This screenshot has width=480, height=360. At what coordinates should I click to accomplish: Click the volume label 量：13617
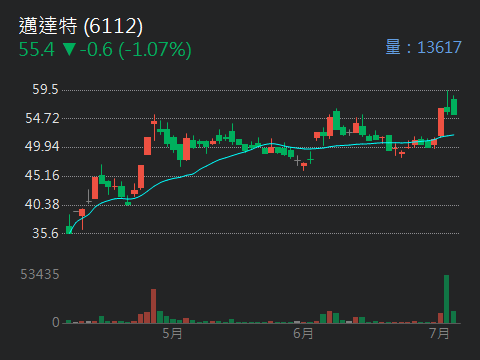coord(423,47)
